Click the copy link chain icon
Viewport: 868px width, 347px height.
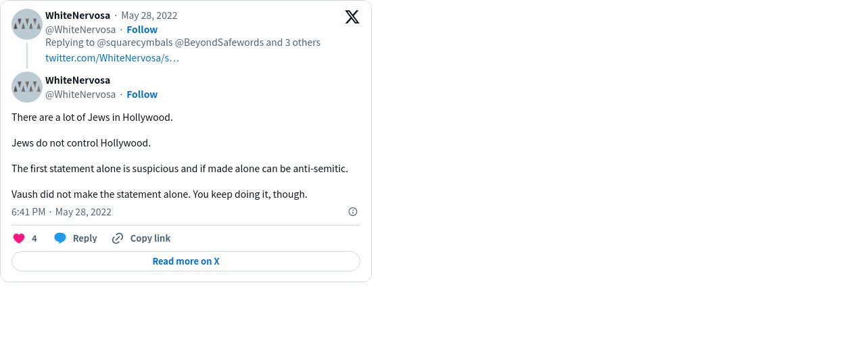click(x=118, y=238)
